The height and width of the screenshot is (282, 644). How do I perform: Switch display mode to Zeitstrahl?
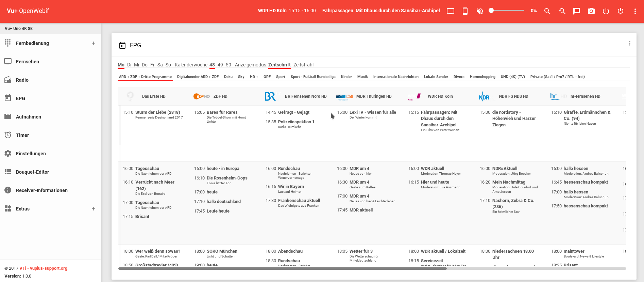click(303, 65)
